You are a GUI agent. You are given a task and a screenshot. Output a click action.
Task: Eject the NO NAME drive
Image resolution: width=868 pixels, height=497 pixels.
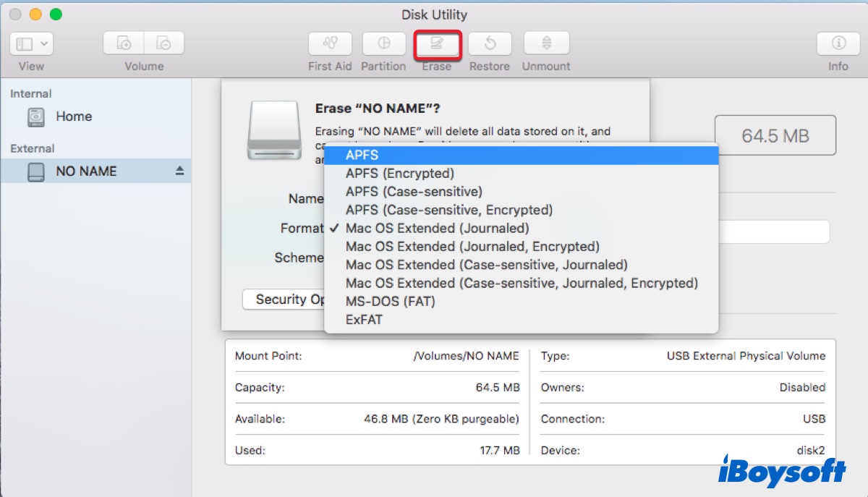tap(180, 171)
